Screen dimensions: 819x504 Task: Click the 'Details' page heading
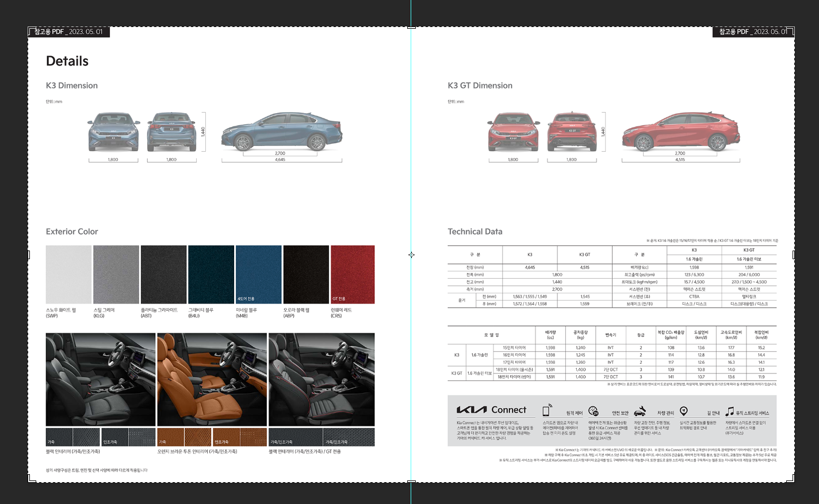(x=67, y=61)
